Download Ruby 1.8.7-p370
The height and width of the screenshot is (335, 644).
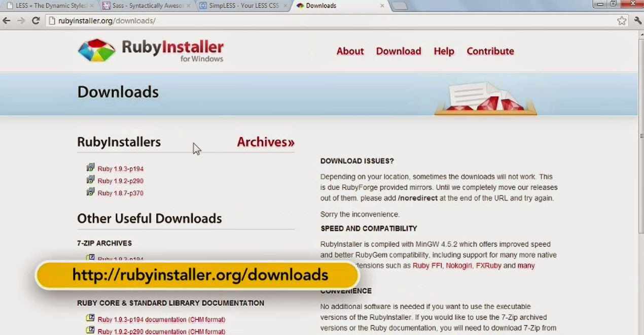pyautogui.click(x=120, y=193)
